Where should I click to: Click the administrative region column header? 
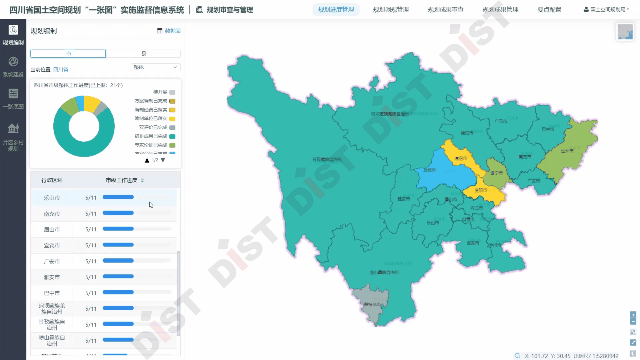point(51,180)
